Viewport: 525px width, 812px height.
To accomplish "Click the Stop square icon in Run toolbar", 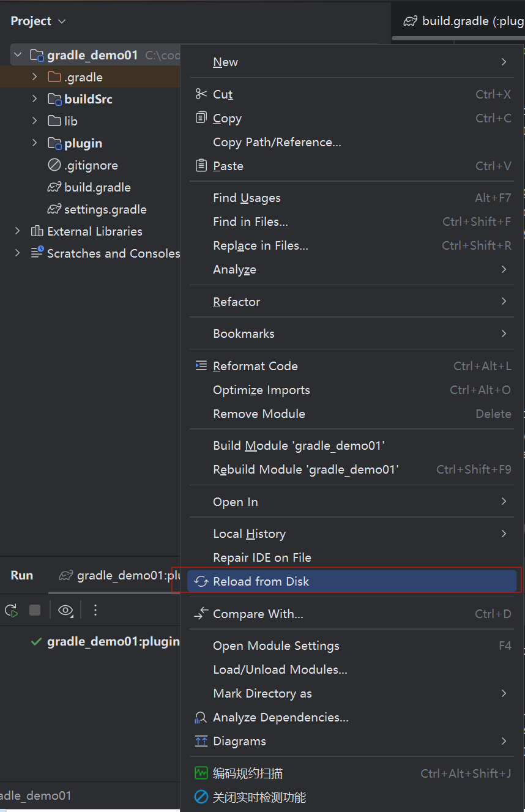I will pos(35,610).
